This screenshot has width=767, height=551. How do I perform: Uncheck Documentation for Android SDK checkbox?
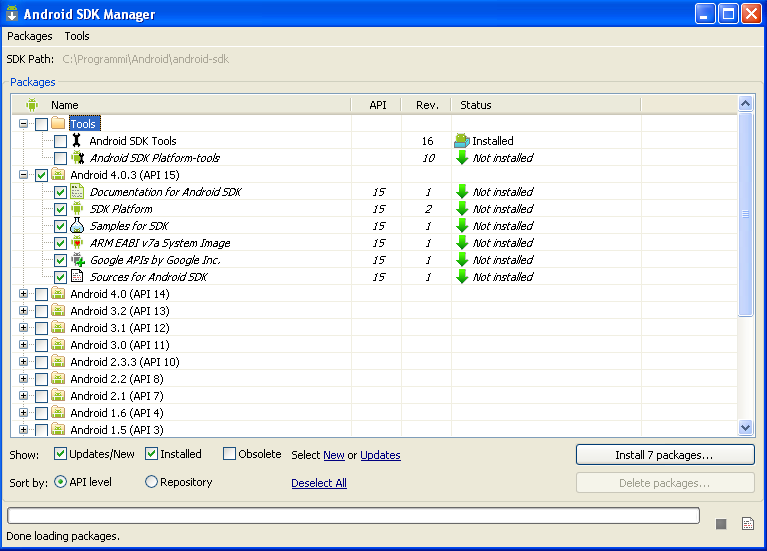tap(60, 192)
